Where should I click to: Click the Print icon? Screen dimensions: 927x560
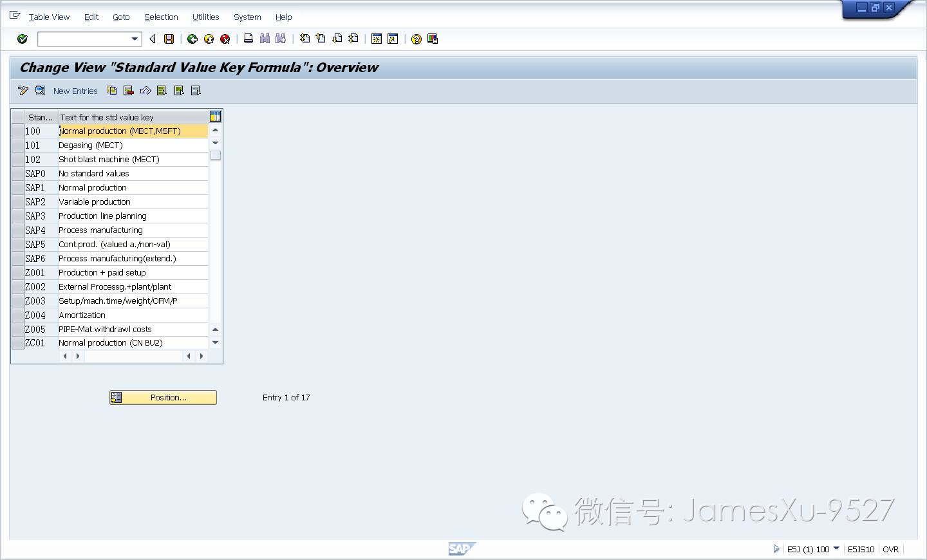tap(248, 39)
